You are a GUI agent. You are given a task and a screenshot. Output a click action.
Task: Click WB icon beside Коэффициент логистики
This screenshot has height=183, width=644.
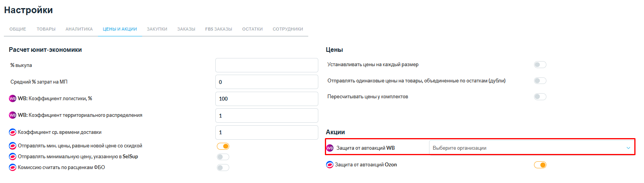coord(12,99)
